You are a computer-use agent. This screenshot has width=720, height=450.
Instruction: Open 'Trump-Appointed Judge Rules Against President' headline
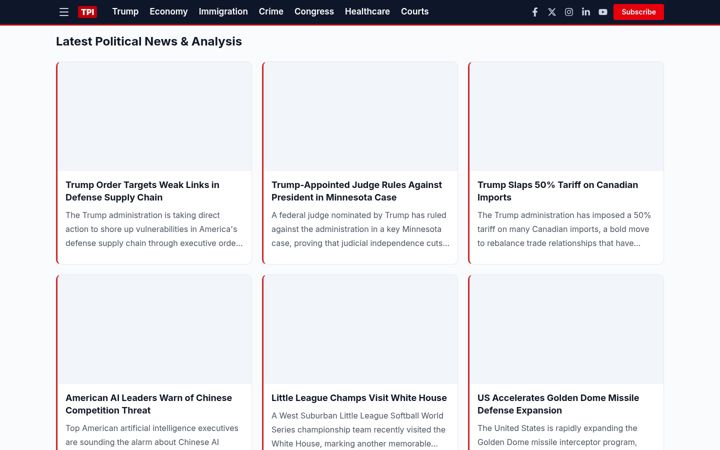(x=356, y=191)
